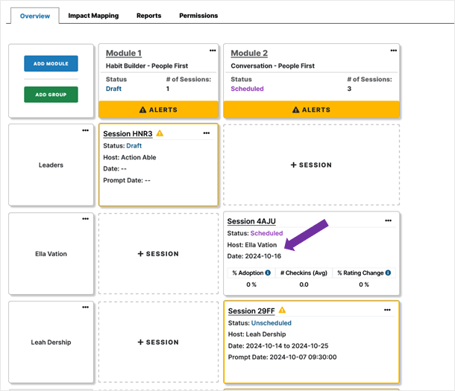Open the Session 4AJU title link
The width and height of the screenshot is (455, 391).
click(251, 221)
